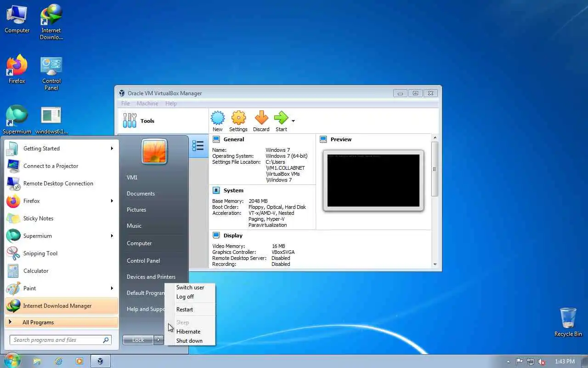Open VM1 user folder link

[132, 178]
